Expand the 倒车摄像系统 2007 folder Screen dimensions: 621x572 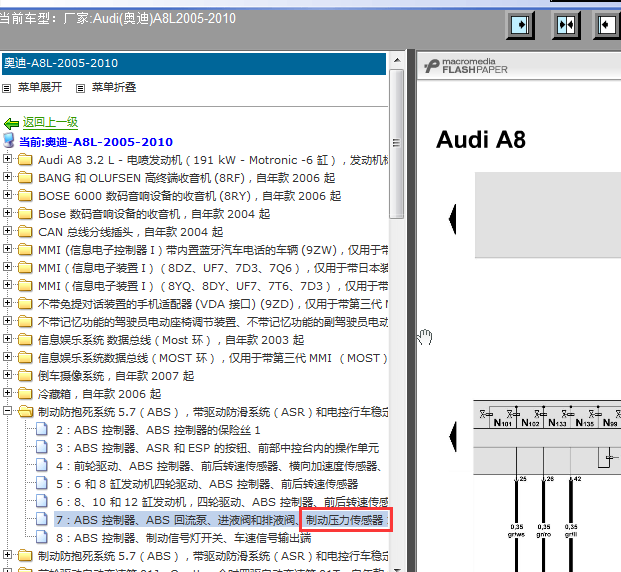7,375
